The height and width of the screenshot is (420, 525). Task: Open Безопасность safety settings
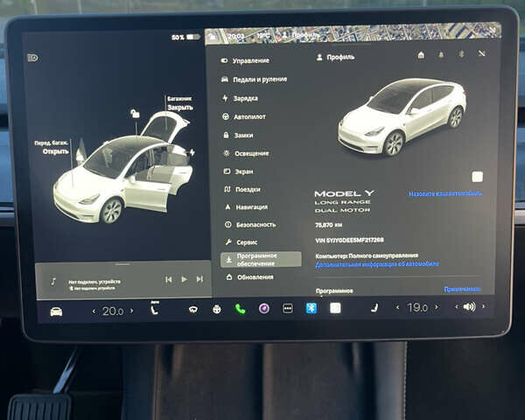[250, 225]
